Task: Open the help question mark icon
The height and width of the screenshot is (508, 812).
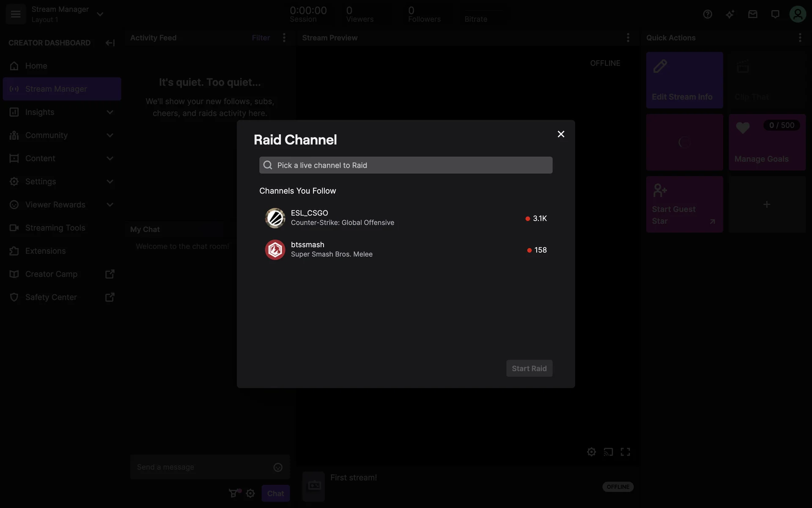Action: point(708,14)
